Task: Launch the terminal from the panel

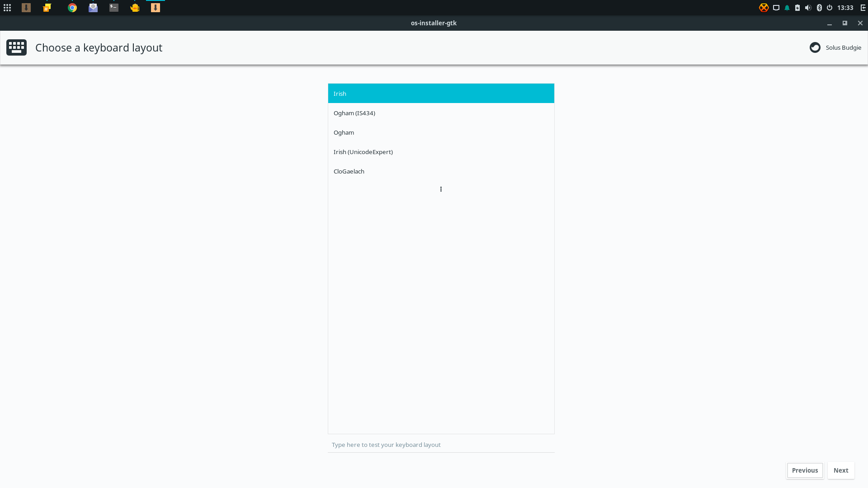Action: point(114,8)
